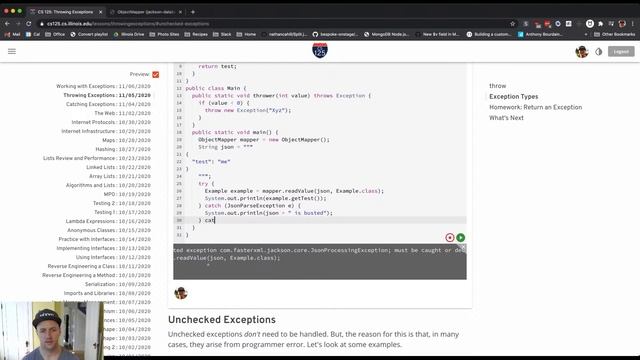Open the extensions puzzle icon
640x360 pixels.
[600, 24]
